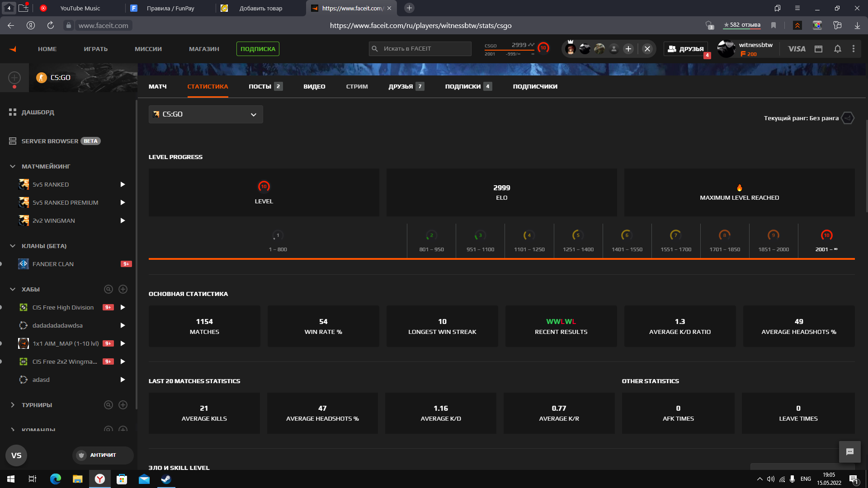Click the level 10 badge in header

point(543,48)
